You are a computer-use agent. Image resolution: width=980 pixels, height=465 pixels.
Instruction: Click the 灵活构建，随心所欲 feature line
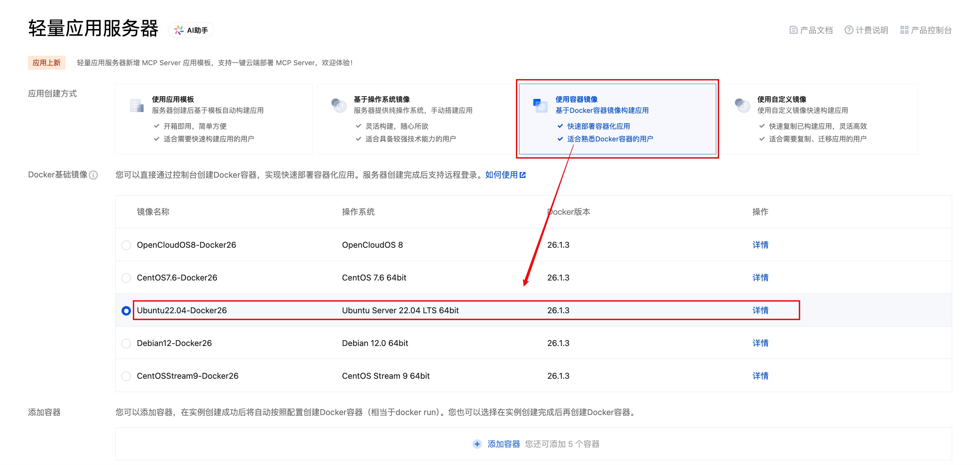(x=397, y=126)
